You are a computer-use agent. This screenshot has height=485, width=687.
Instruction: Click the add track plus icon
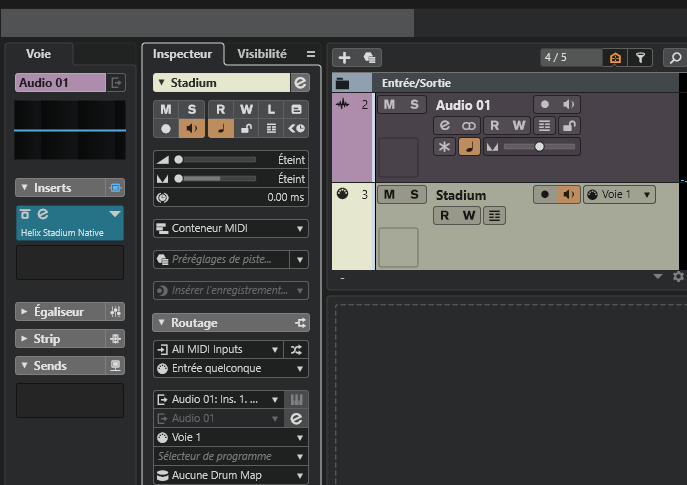pos(344,57)
